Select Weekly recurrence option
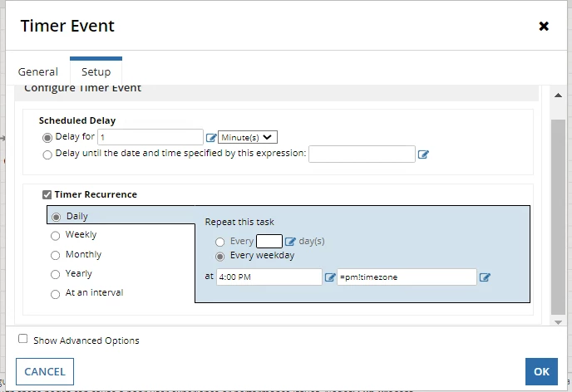 [55, 236]
